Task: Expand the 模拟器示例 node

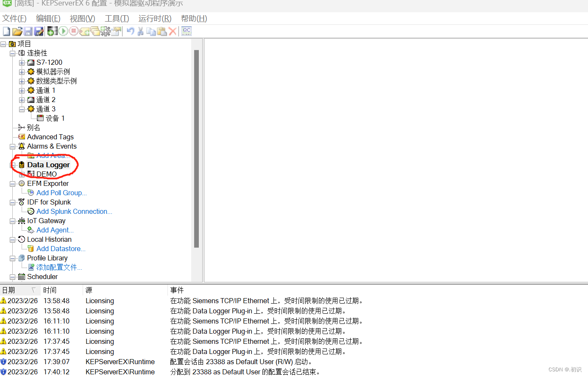Action: [x=22, y=72]
